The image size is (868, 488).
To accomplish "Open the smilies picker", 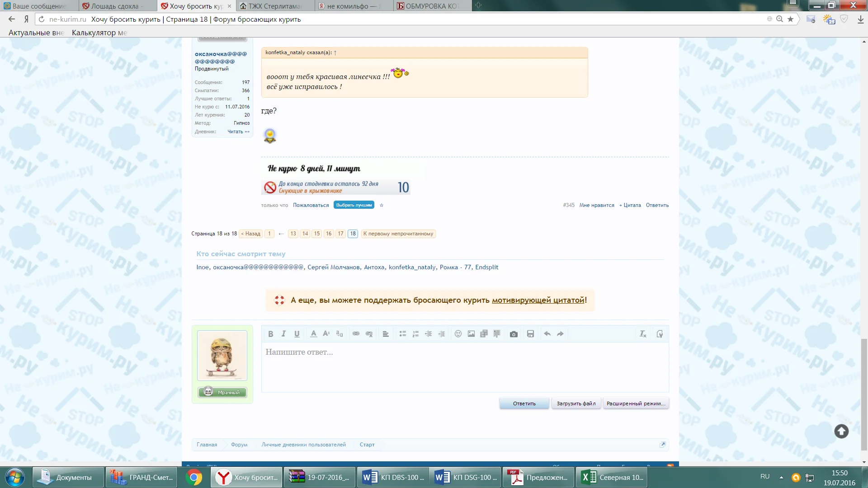I will click(x=458, y=334).
